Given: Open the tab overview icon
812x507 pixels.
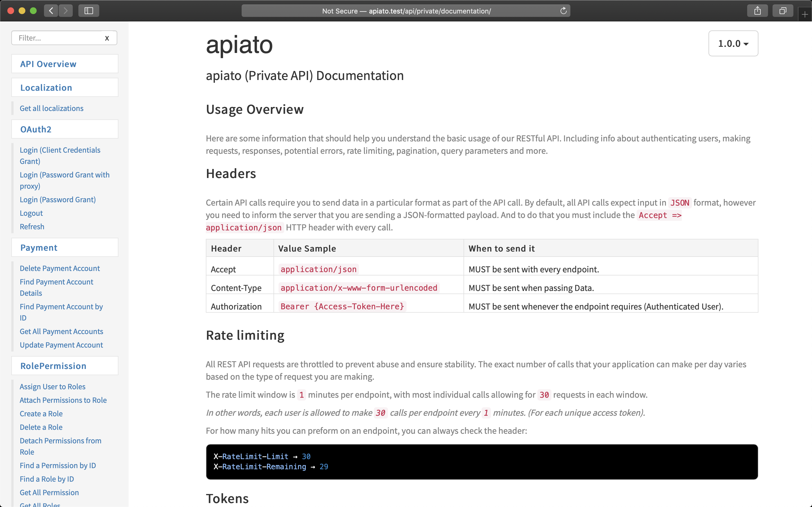Looking at the screenshot, I should tap(782, 11).
